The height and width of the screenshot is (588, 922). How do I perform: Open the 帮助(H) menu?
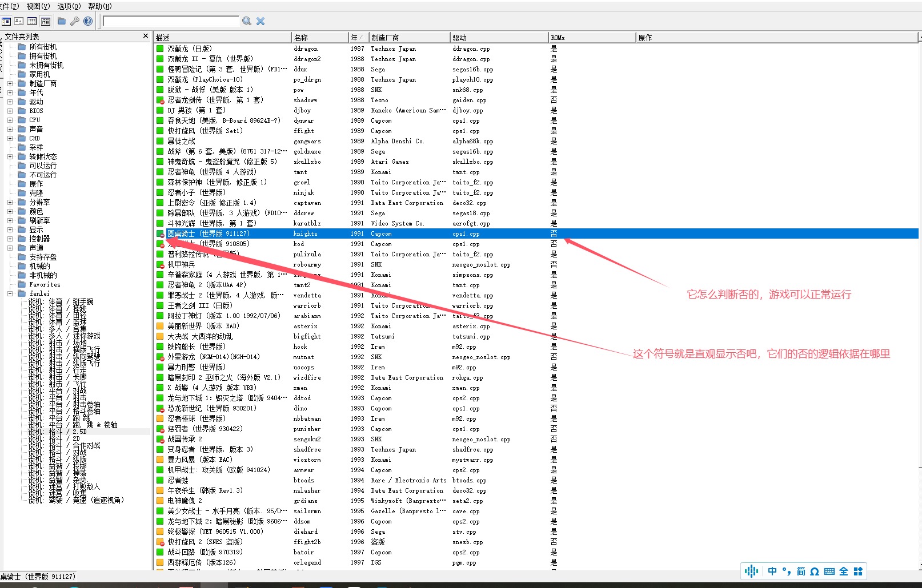[x=100, y=6]
